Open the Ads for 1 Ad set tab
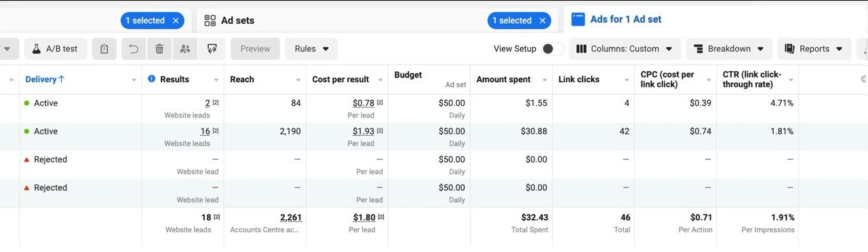Screen dimensions: 868x252 [x=616, y=20]
